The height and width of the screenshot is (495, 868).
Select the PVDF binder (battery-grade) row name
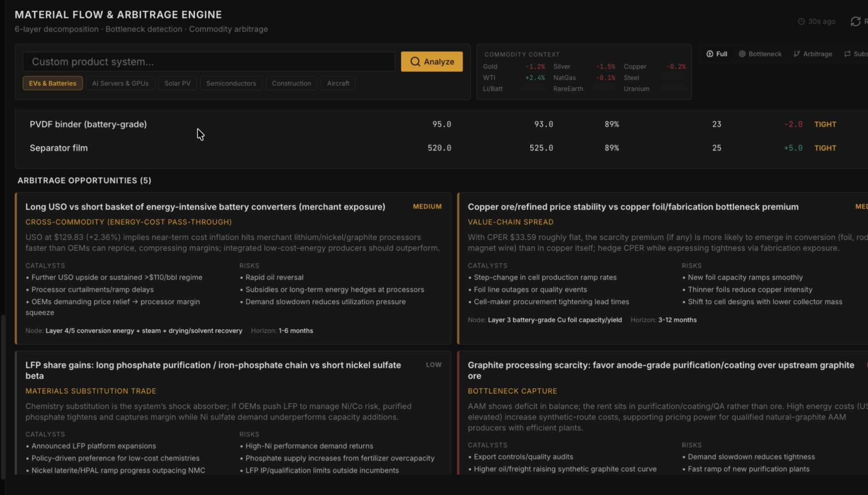(x=88, y=124)
